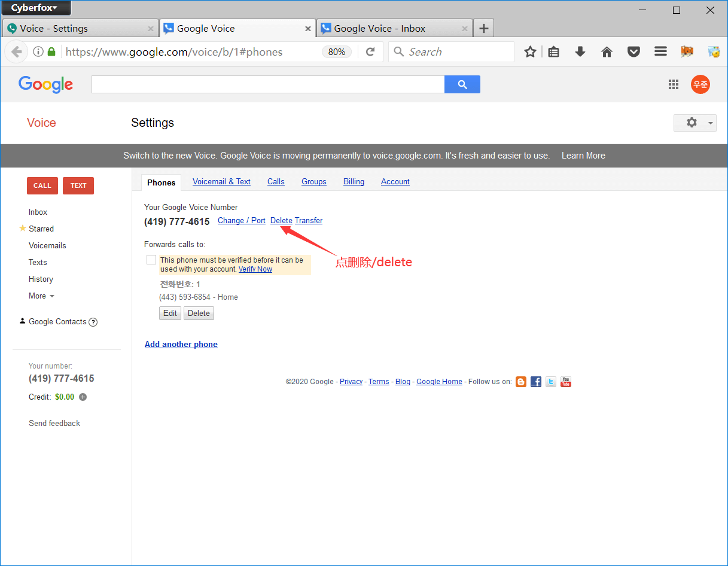Tick the unverified phone forwarding checkbox
The height and width of the screenshot is (566, 728).
[x=151, y=260]
